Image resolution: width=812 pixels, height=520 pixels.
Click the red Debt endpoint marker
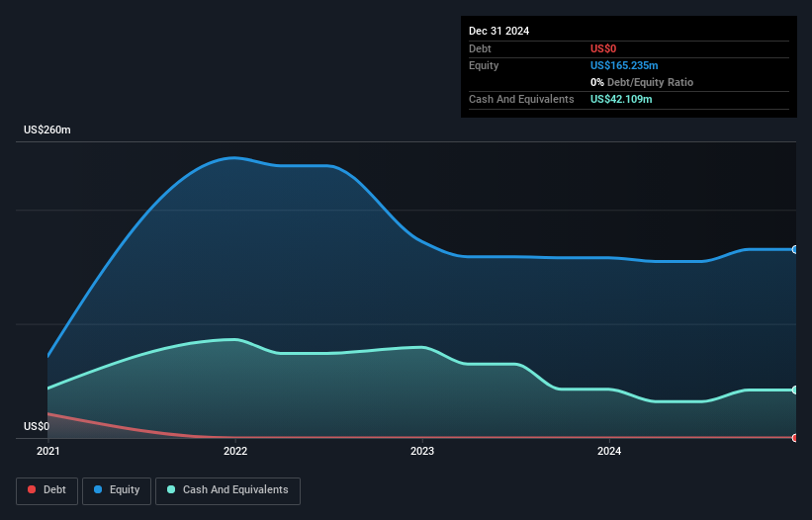(795, 438)
